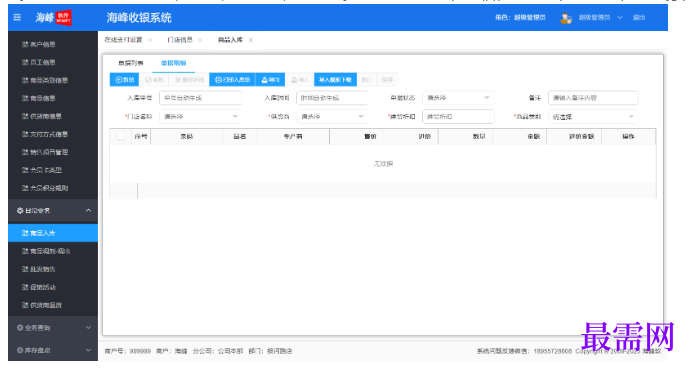Click the 品名 column header
The height and width of the screenshot is (368, 693).
pyautogui.click(x=240, y=137)
